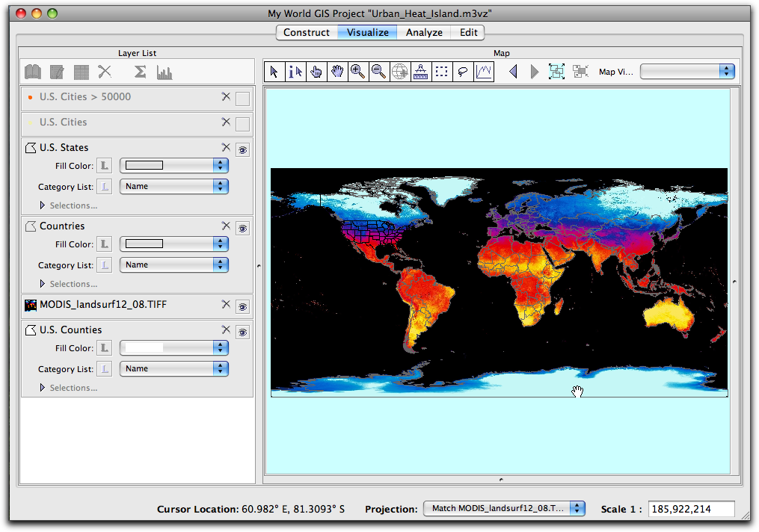Switch to the Construct tab

coord(307,32)
